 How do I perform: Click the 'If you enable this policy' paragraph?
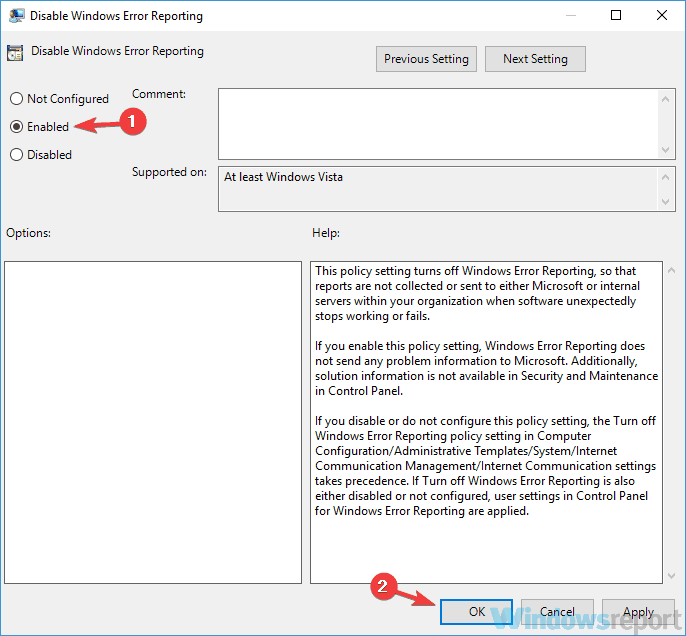click(486, 368)
